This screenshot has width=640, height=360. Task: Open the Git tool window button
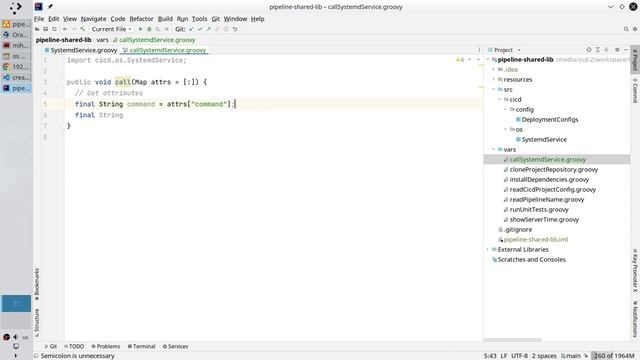51,346
